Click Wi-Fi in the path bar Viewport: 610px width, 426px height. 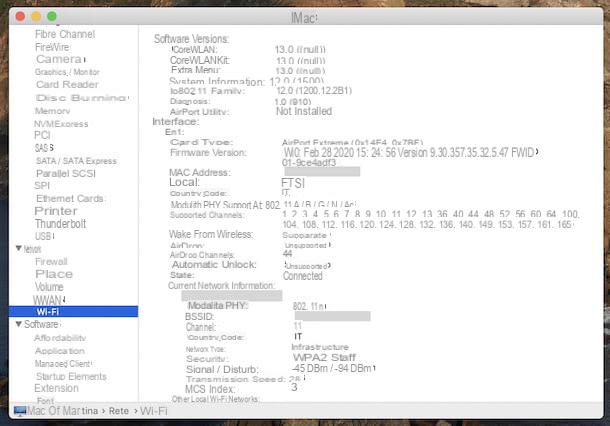[x=154, y=411]
